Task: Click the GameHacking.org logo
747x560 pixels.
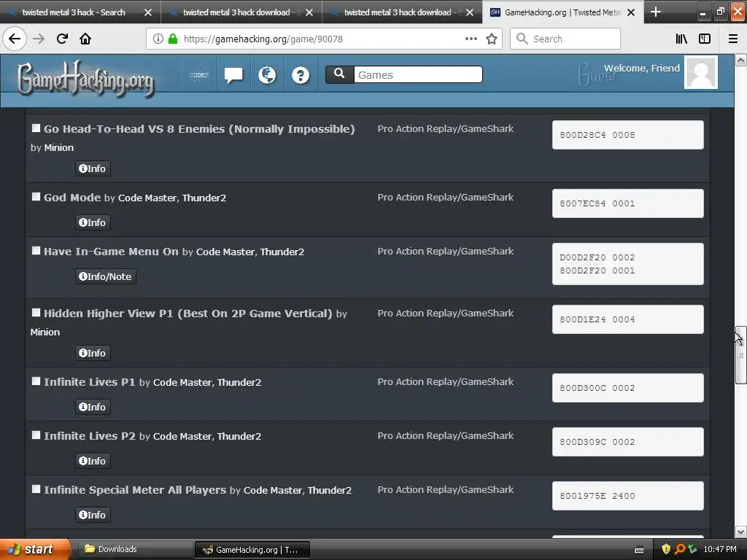Action: (86, 79)
